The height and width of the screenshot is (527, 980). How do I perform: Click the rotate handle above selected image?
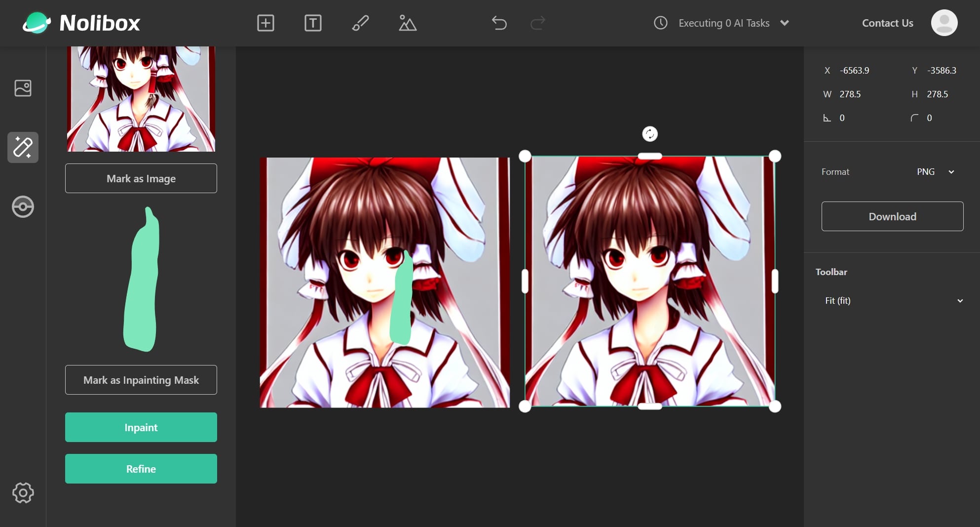[650, 134]
